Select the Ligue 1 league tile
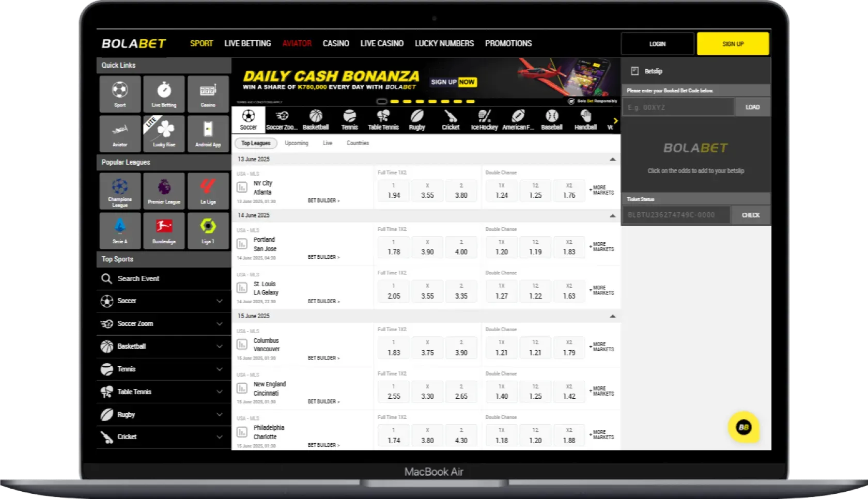Image resolution: width=868 pixels, height=499 pixels. pos(208,231)
